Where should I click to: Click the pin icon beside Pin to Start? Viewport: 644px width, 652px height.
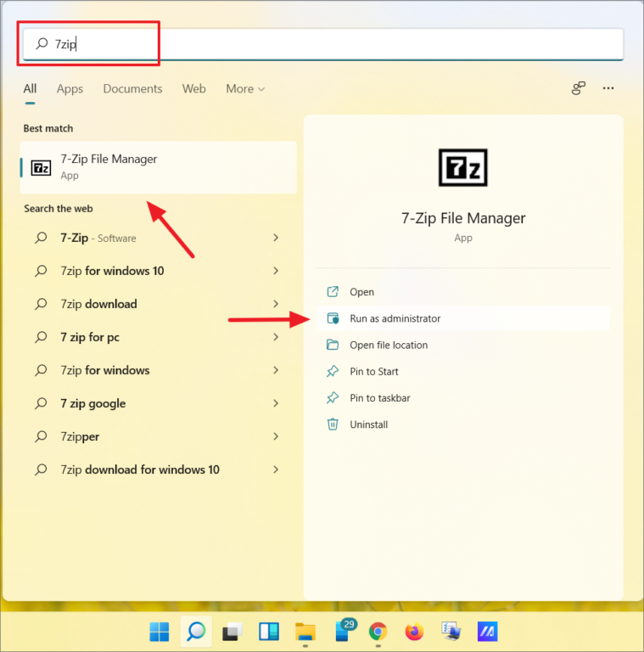pos(333,371)
